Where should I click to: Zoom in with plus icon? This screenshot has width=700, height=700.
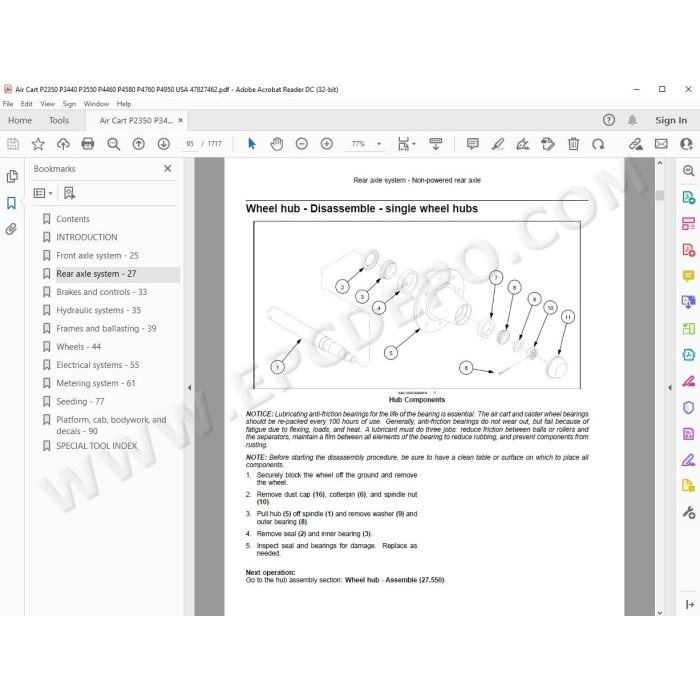click(327, 144)
